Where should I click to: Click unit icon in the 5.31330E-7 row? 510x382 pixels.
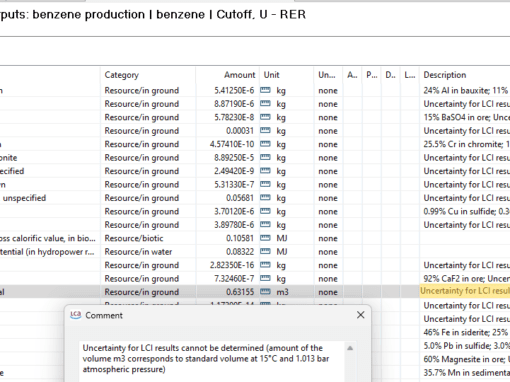click(265, 184)
